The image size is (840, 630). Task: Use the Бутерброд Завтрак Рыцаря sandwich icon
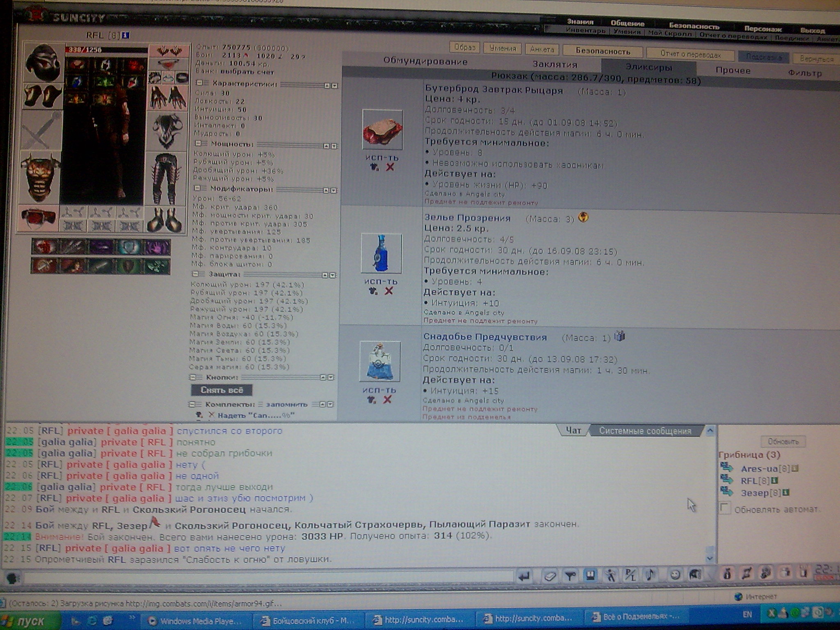[x=382, y=130]
